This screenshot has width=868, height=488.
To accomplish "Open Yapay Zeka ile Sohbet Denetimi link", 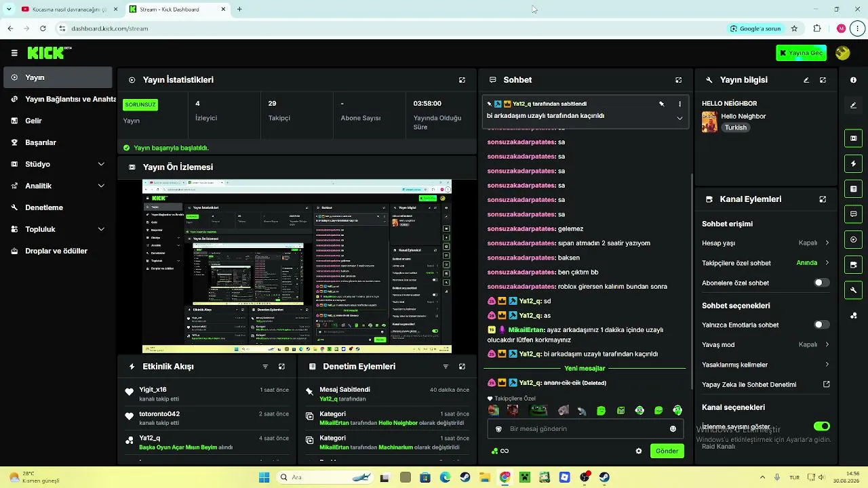I will coord(766,384).
